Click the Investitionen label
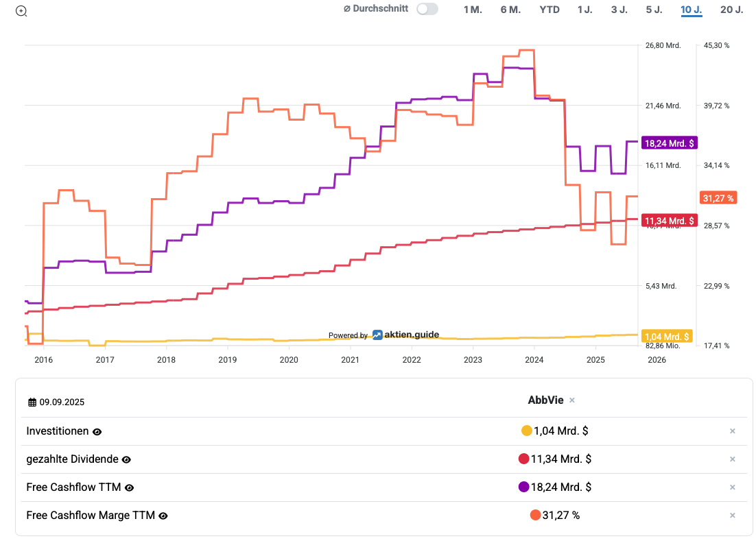Screen dimensions: 756x543 [x=58, y=431]
